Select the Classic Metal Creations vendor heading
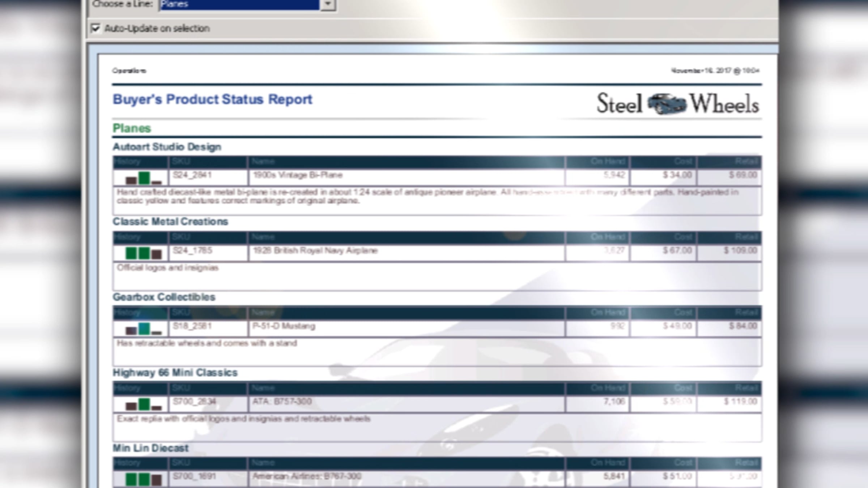Viewport: 868px width, 488px height. (170, 222)
